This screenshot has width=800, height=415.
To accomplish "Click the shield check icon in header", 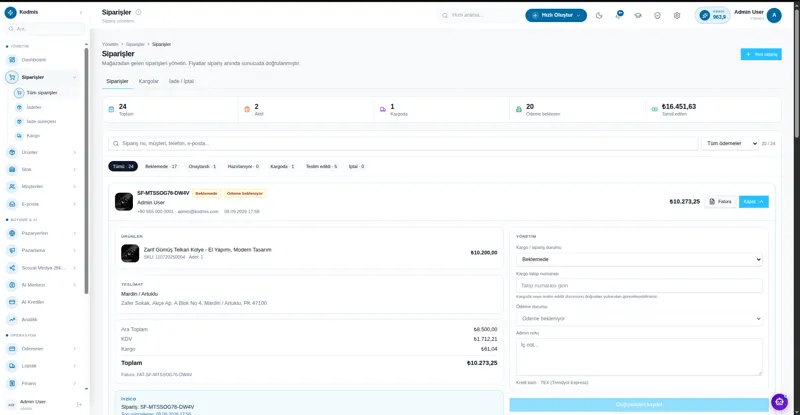I will [657, 15].
